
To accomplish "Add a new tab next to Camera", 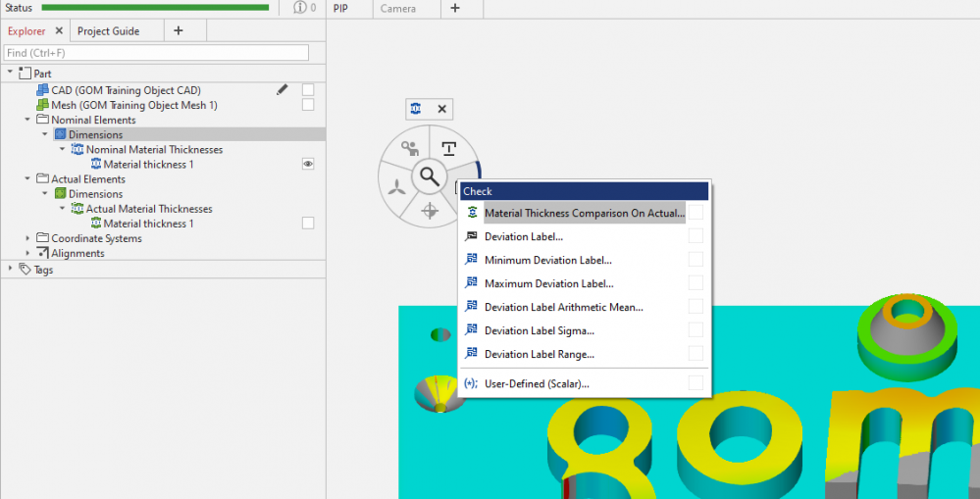I will click(455, 8).
